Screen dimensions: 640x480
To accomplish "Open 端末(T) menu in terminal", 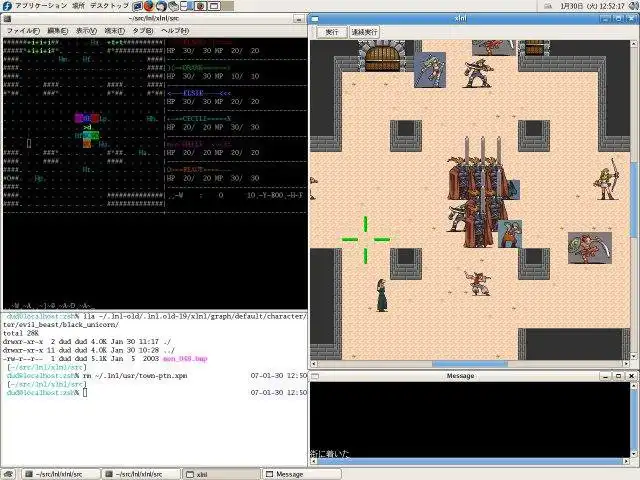I will pos(114,31).
